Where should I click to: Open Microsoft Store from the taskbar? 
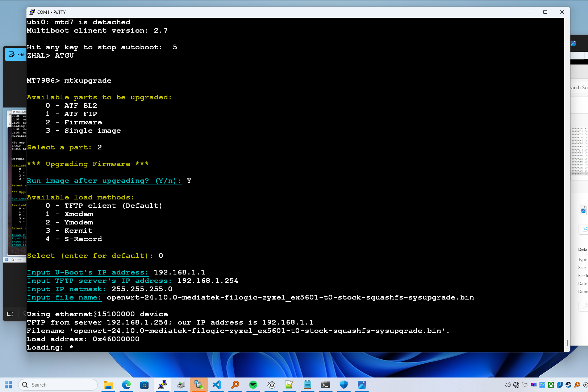point(144,385)
